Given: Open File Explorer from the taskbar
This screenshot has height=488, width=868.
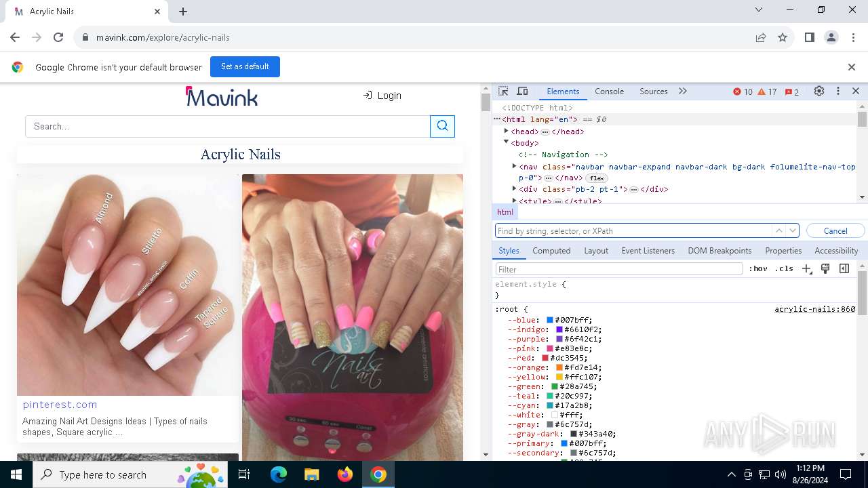Looking at the screenshot, I should pyautogui.click(x=311, y=474).
